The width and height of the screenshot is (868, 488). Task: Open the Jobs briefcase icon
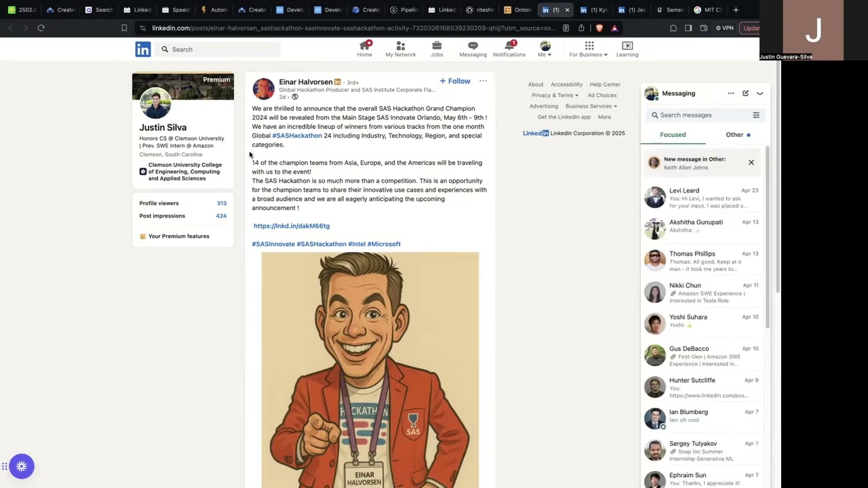[437, 49]
